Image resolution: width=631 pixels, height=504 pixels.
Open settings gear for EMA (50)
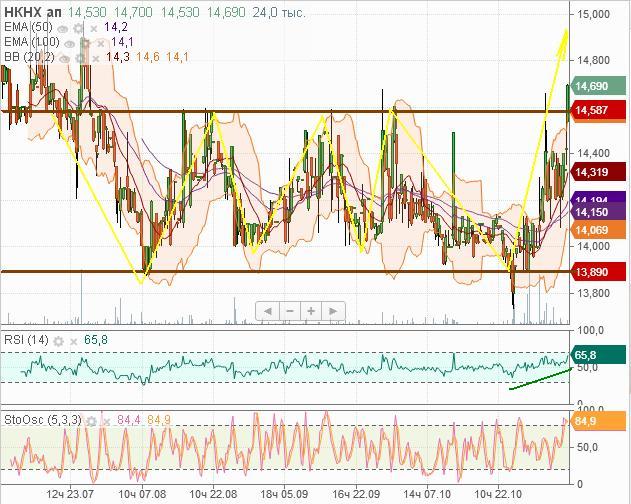click(x=78, y=27)
